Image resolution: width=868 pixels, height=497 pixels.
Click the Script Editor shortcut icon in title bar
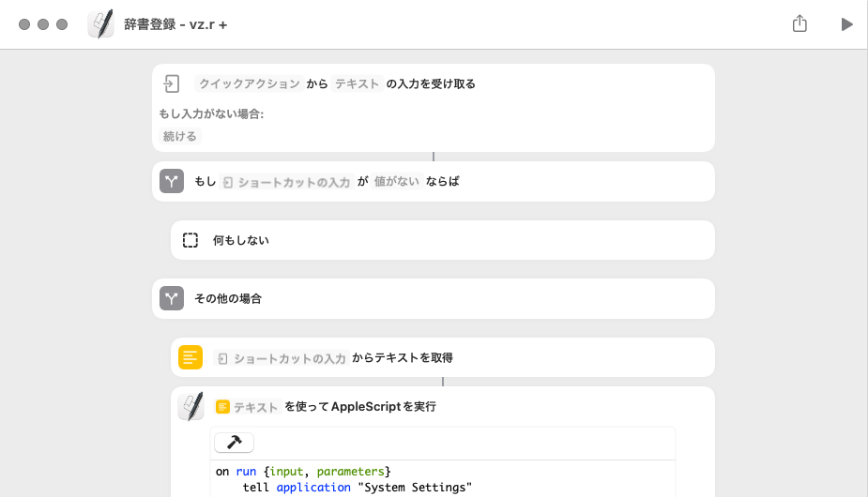click(100, 24)
